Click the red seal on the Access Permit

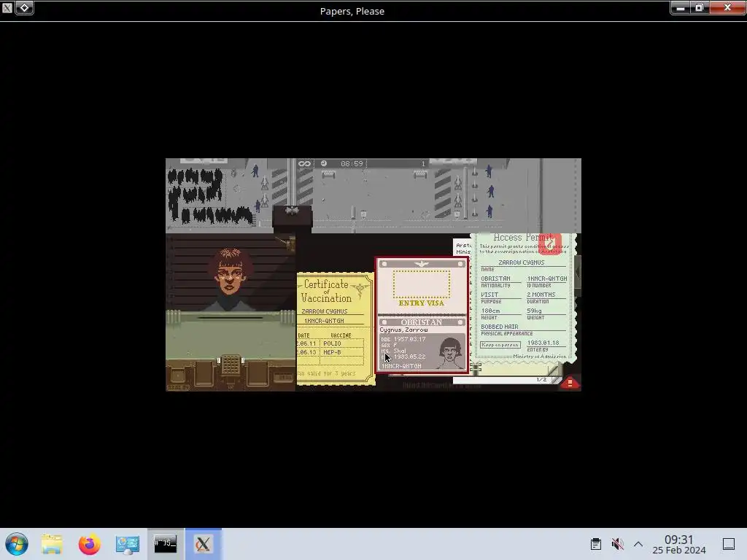550,244
